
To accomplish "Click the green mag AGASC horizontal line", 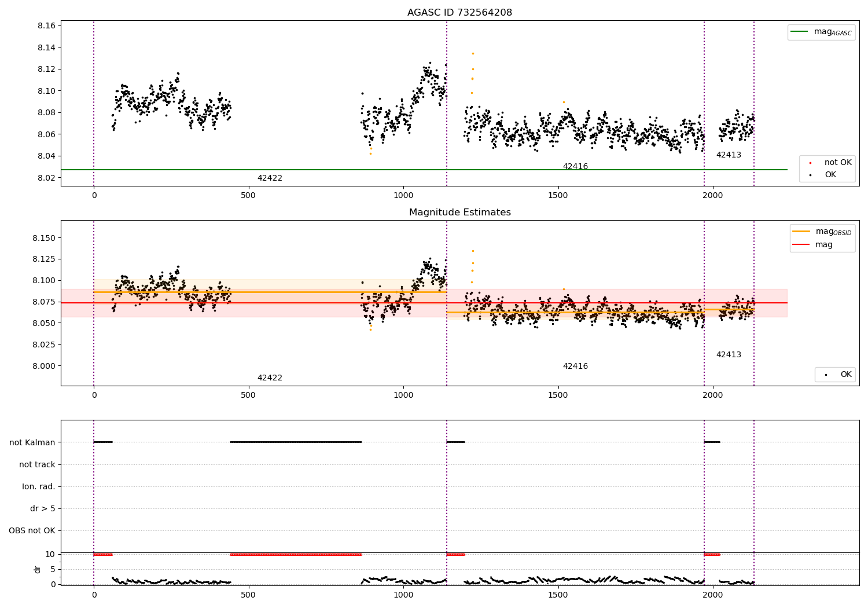I will coord(424,170).
